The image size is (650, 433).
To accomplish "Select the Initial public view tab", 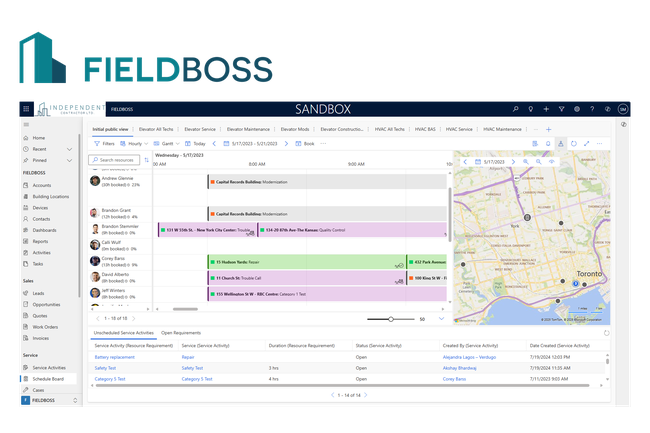I will (110, 129).
